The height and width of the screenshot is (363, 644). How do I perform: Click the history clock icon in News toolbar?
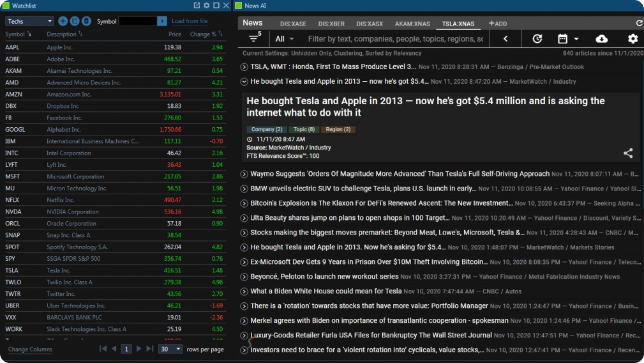point(537,39)
